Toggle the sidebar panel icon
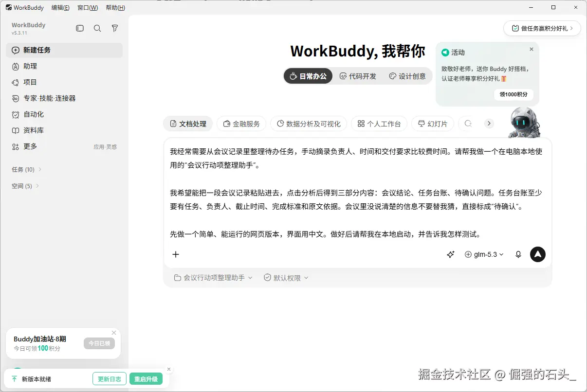Viewport: 587px width, 392px height. (x=80, y=29)
